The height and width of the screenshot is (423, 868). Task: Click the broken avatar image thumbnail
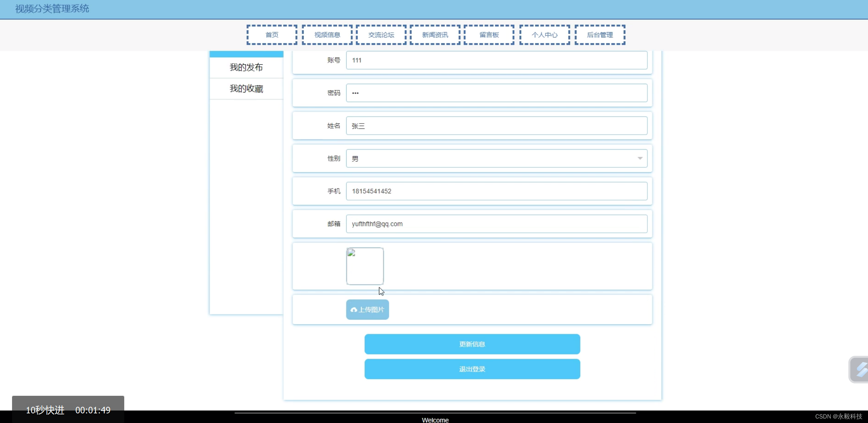pos(365,266)
